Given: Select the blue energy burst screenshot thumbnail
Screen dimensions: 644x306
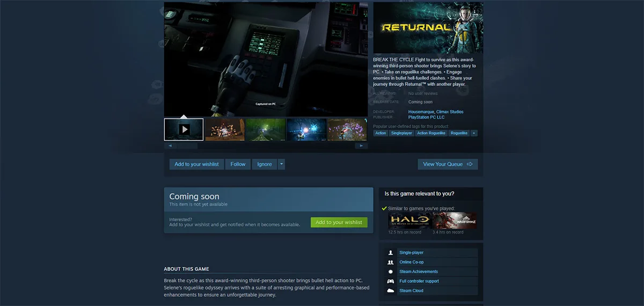Looking at the screenshot, I should click(306, 129).
